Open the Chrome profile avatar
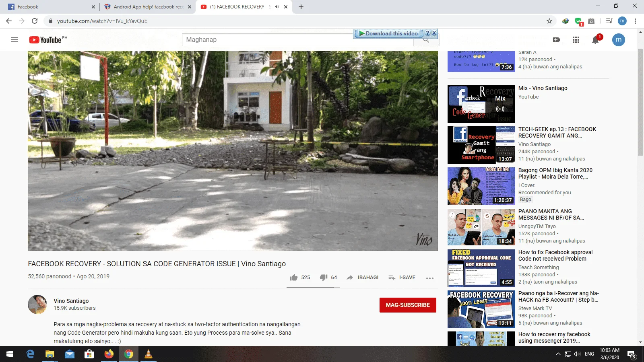Screen dimensions: 644x362 coord(622,21)
